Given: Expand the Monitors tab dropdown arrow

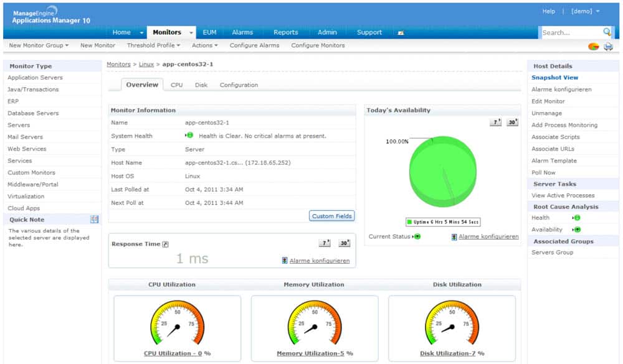Looking at the screenshot, I should tap(191, 32).
